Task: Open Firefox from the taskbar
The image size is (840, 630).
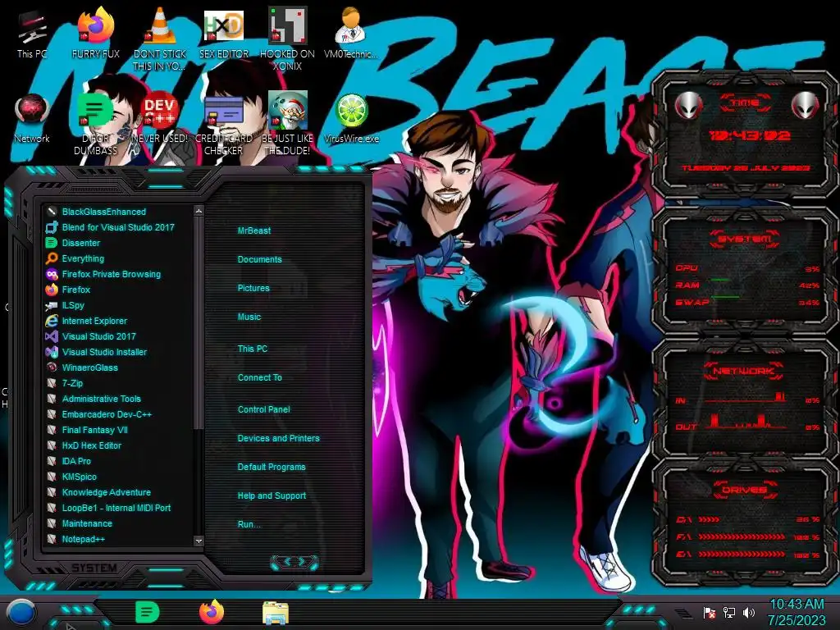Action: coord(212,612)
